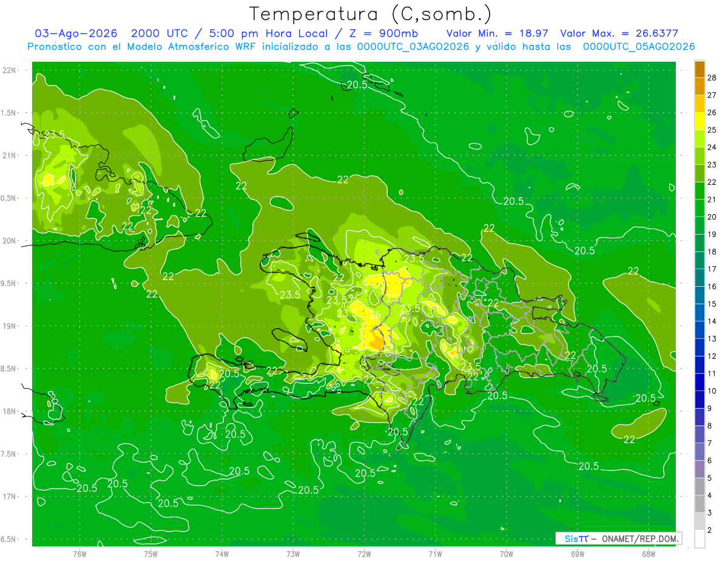The image size is (728, 562).
Task: Click the "70W" longitude label
Action: [x=507, y=554]
